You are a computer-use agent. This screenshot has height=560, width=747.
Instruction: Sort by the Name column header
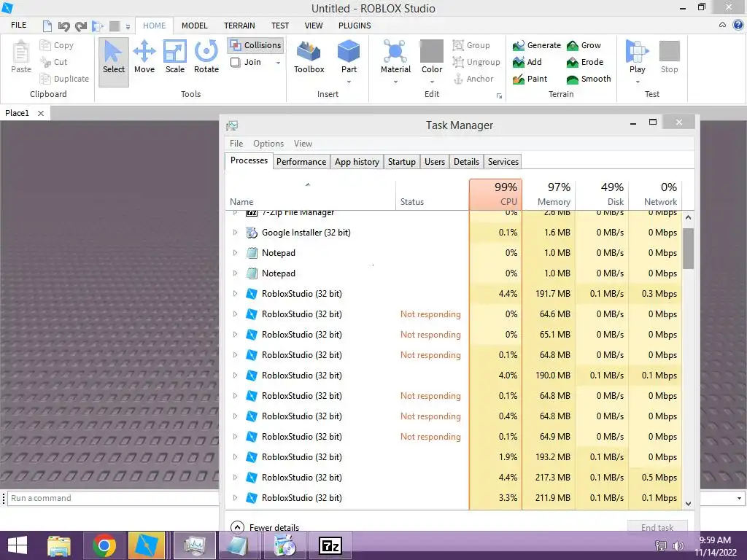click(309, 194)
